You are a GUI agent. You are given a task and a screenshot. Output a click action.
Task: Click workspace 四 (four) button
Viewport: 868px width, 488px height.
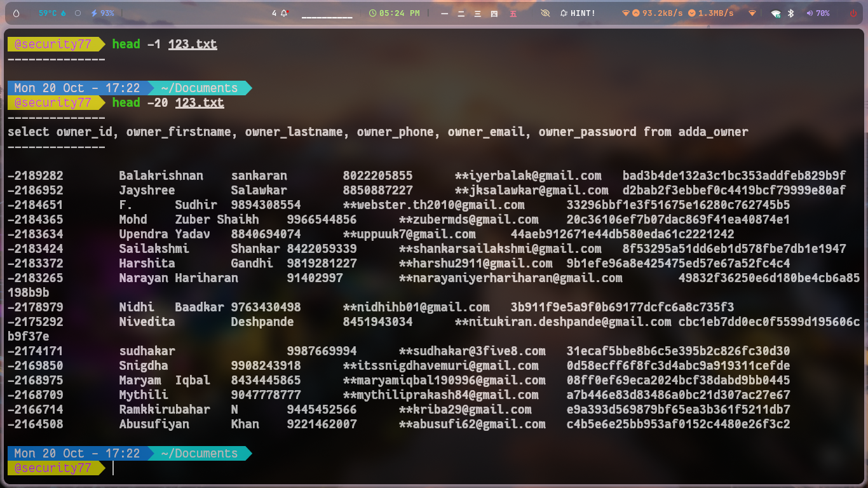pyautogui.click(x=494, y=13)
